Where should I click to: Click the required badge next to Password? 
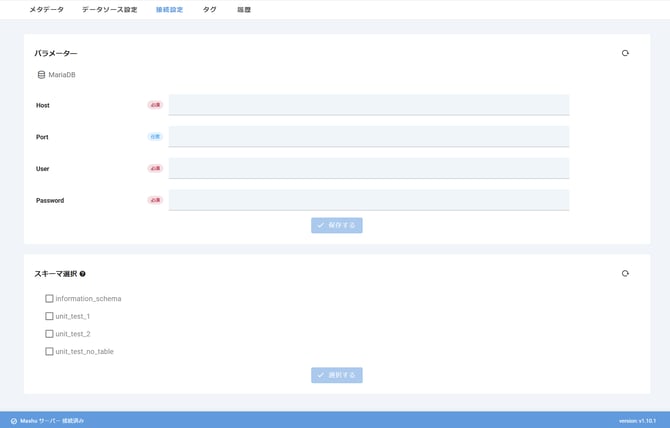click(x=155, y=200)
